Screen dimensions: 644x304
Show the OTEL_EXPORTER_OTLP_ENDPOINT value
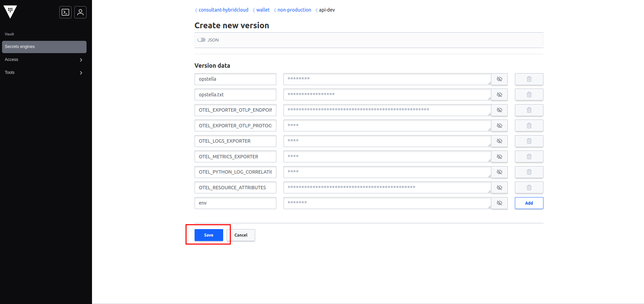[x=500, y=110]
